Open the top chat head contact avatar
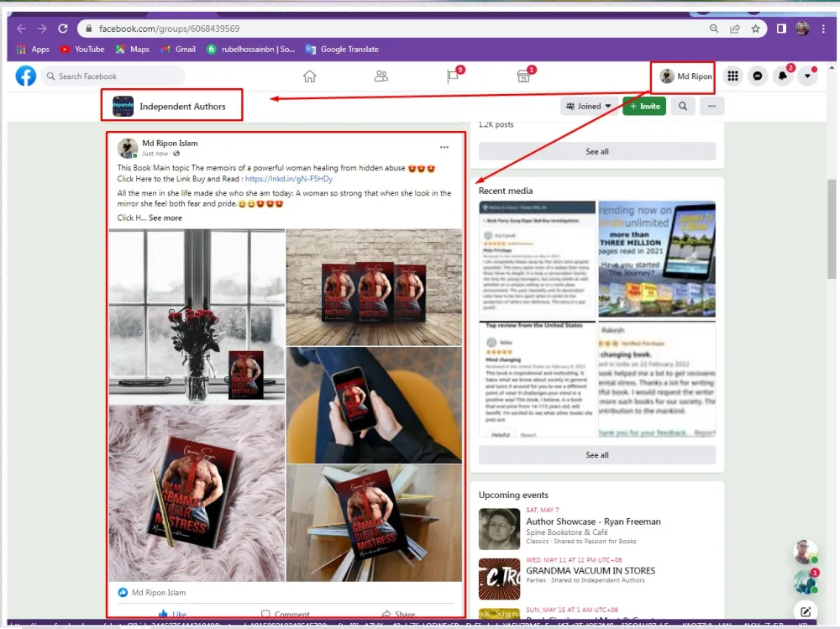This screenshot has width=840, height=629. [806, 553]
